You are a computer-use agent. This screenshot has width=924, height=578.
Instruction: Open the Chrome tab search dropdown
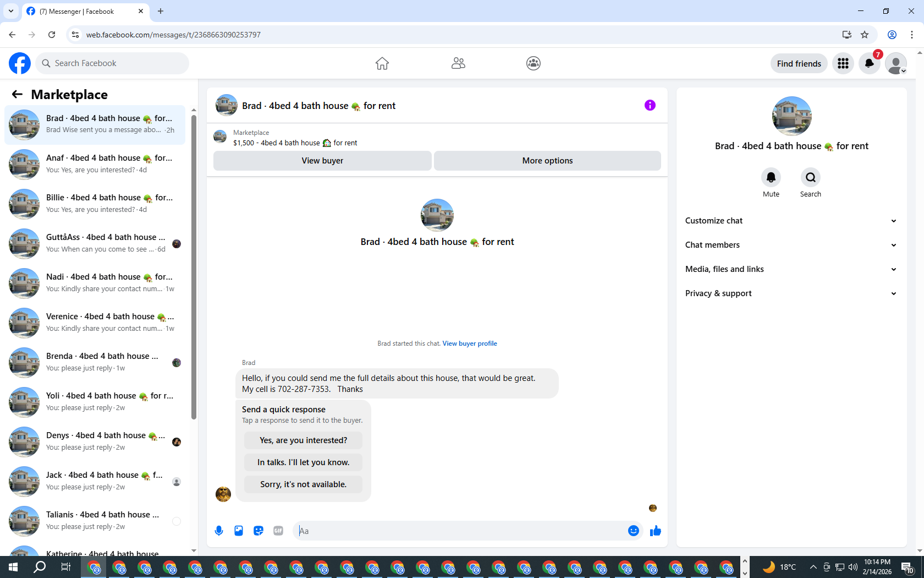click(x=11, y=11)
